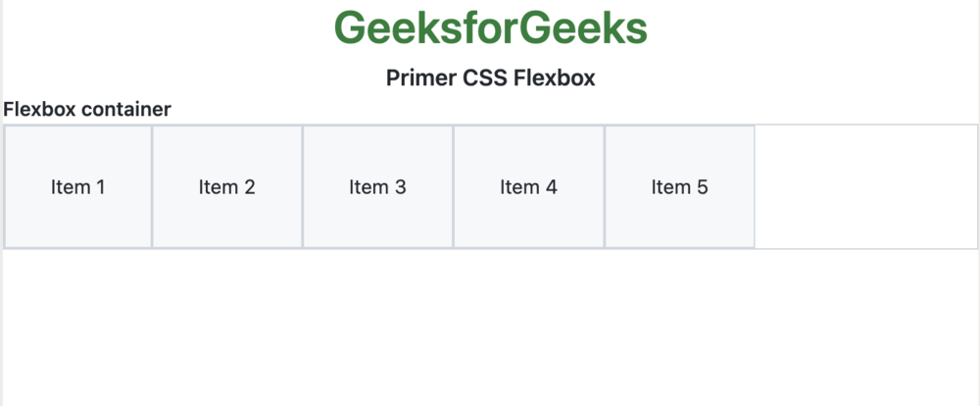Select the Item 1 flex box
This screenshot has height=406, width=980.
78,186
